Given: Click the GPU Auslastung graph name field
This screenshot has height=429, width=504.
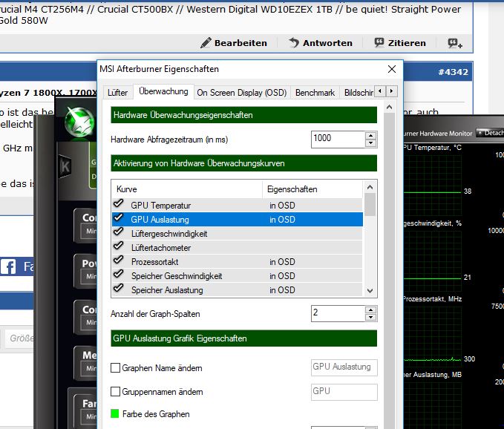Looking at the screenshot, I should tap(344, 367).
